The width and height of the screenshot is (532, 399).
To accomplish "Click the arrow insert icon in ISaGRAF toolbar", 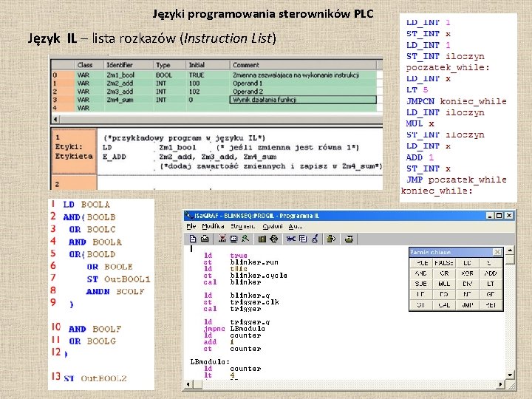I will coord(331,239).
